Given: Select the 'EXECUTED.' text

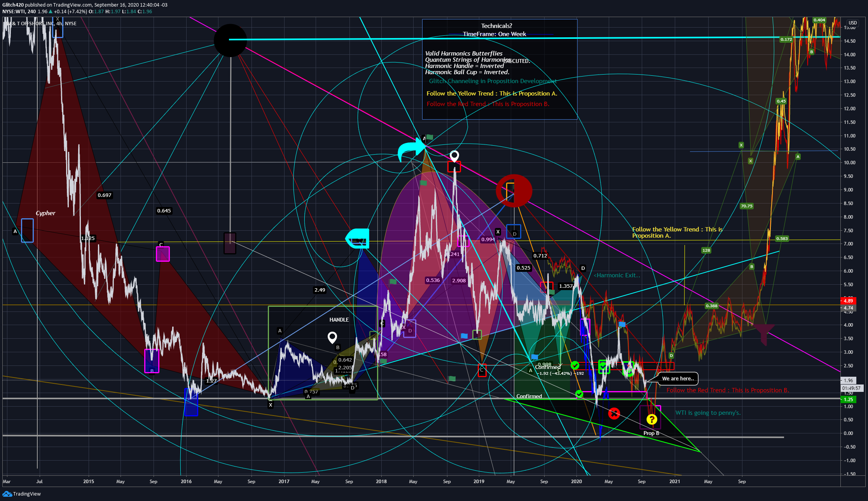Looking at the screenshot, I should 517,61.
